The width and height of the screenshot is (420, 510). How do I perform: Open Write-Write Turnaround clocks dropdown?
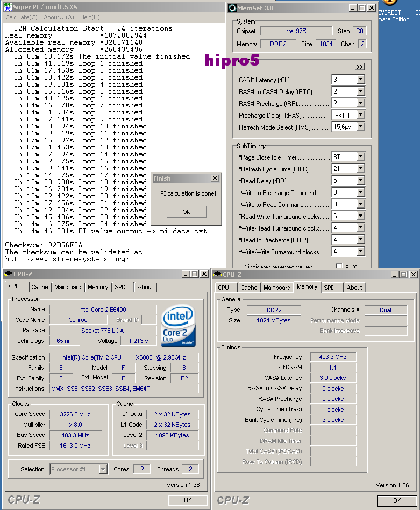(360, 252)
